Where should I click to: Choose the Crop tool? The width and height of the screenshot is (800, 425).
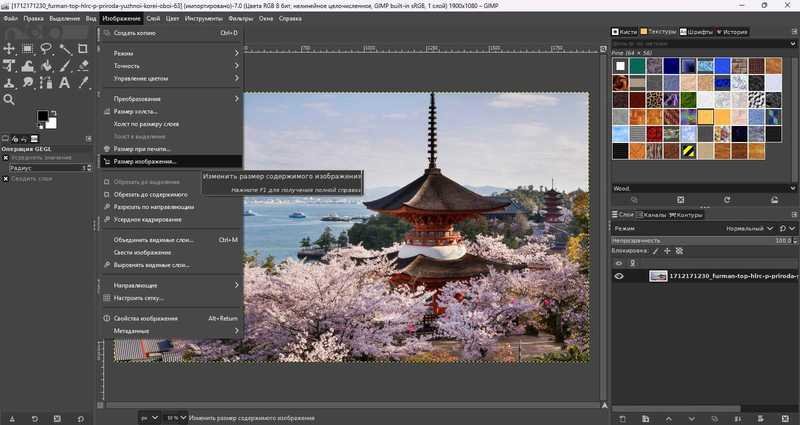82,48
